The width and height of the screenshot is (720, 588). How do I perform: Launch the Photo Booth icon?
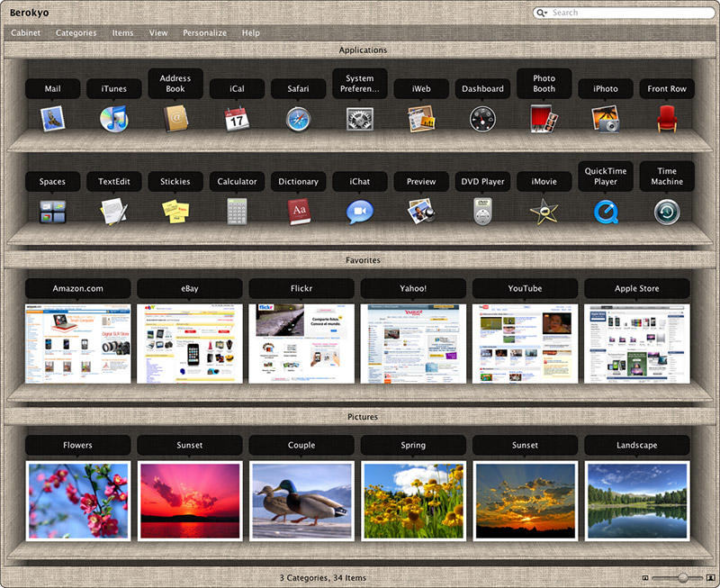[544, 119]
